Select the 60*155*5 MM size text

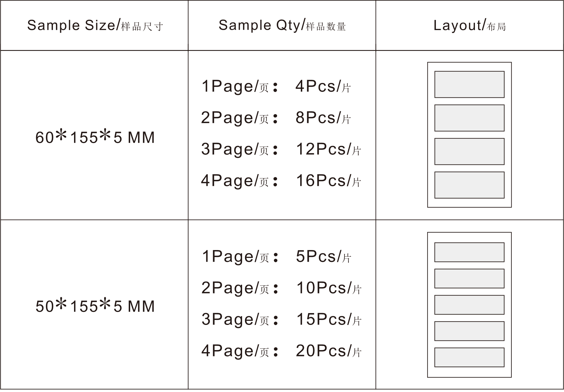[95, 137]
